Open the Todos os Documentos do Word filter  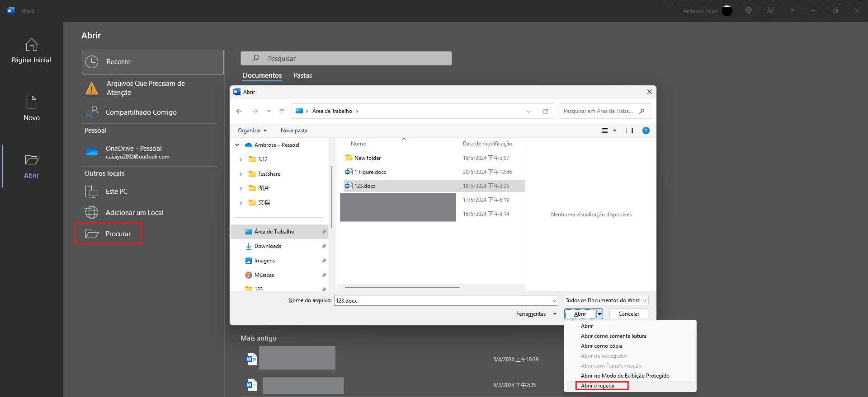[606, 300]
